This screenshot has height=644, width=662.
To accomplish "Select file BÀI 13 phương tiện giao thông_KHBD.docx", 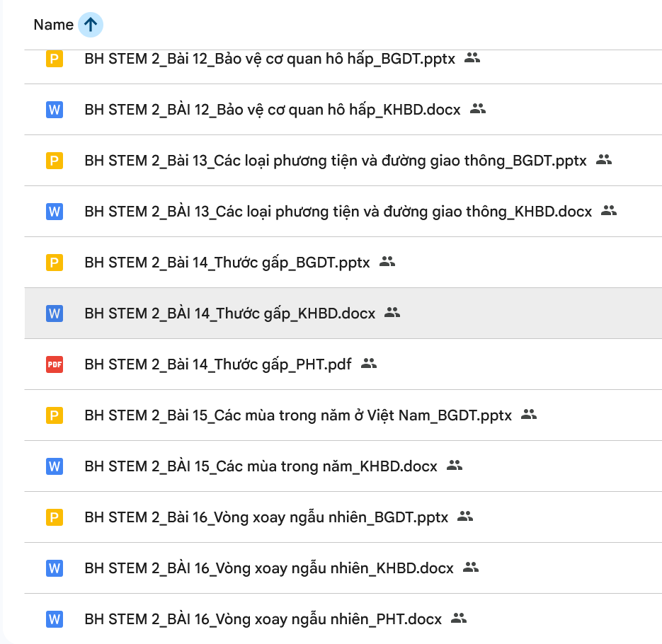I will pyautogui.click(x=338, y=212).
